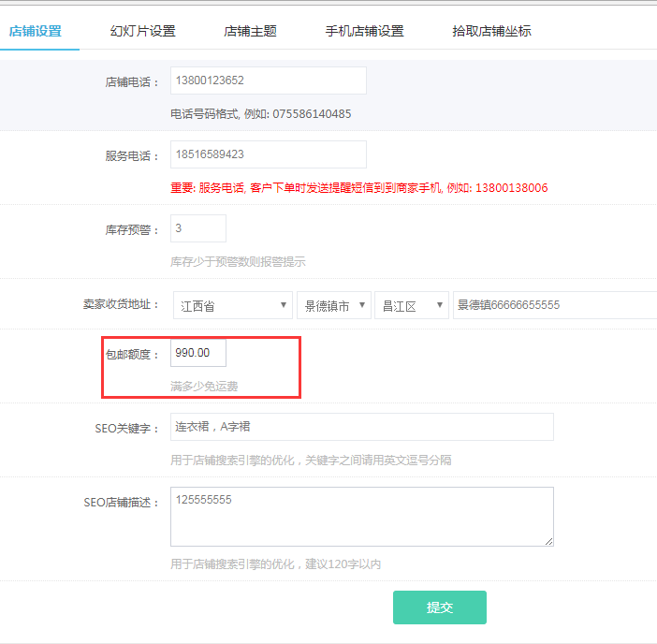Open the 幻灯片设置 tab
657x644 pixels.
(x=142, y=31)
